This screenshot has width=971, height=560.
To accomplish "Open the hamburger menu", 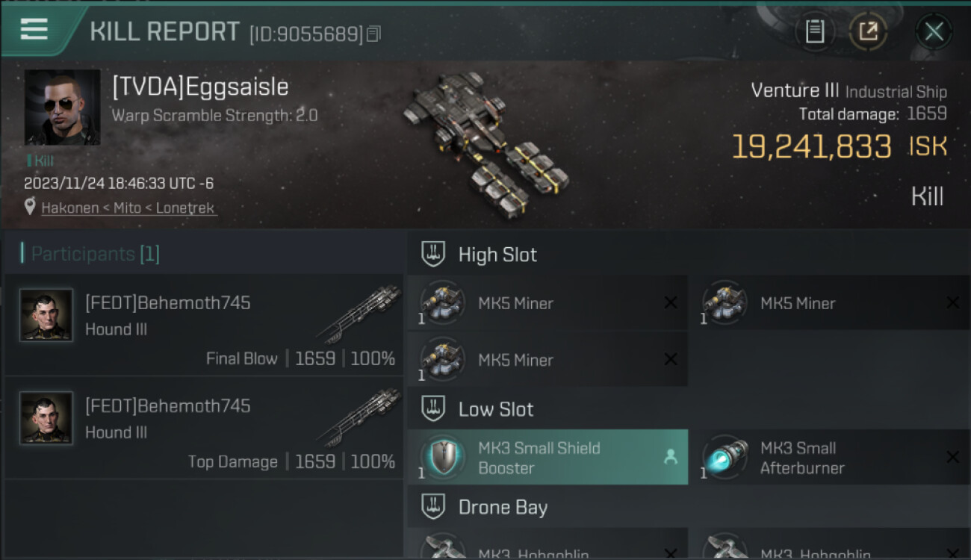I will 34,30.
